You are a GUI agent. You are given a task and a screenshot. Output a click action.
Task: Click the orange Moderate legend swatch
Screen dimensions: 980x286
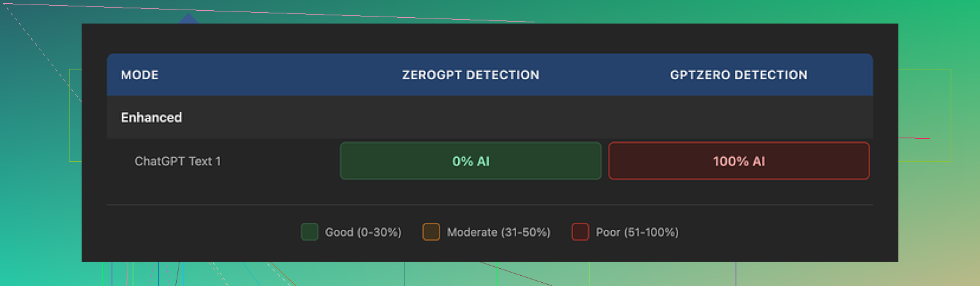[431, 232]
